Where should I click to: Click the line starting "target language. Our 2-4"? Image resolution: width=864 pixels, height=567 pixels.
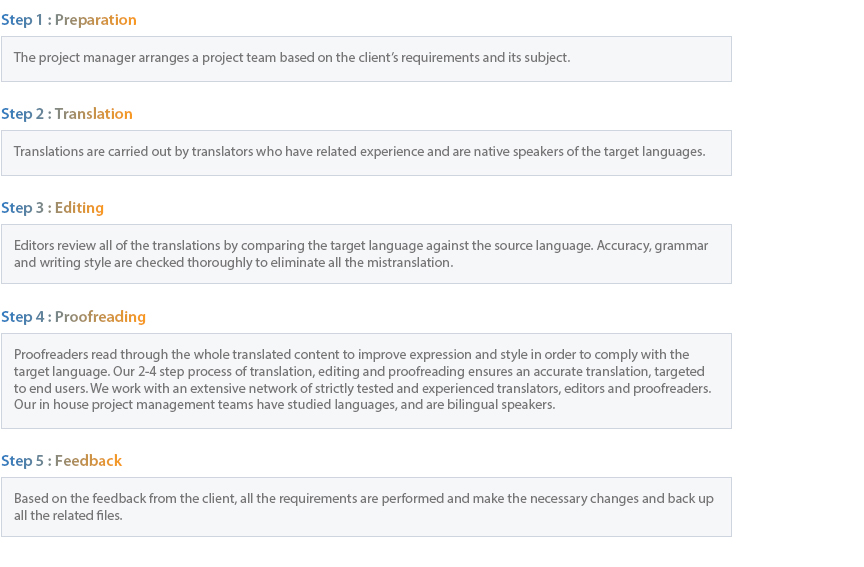coord(359,371)
